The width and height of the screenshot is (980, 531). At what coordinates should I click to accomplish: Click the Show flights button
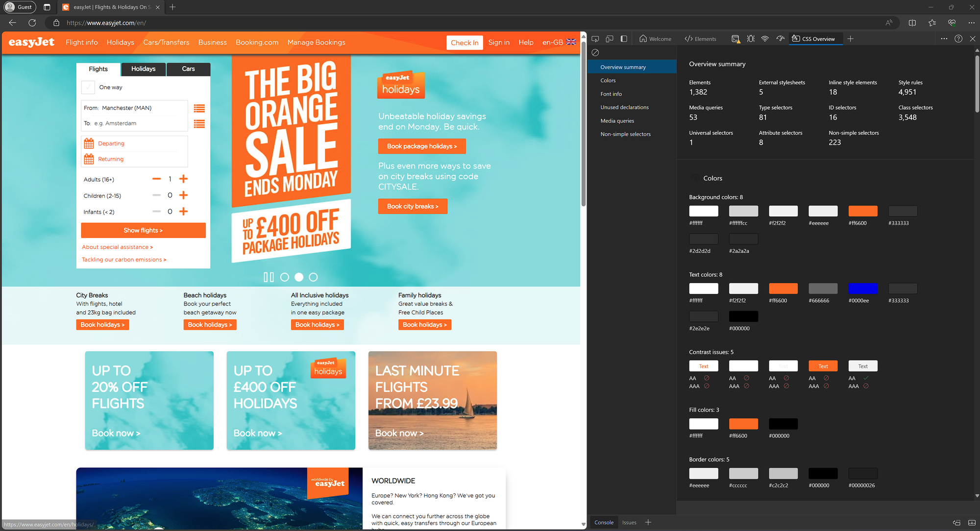tap(143, 230)
